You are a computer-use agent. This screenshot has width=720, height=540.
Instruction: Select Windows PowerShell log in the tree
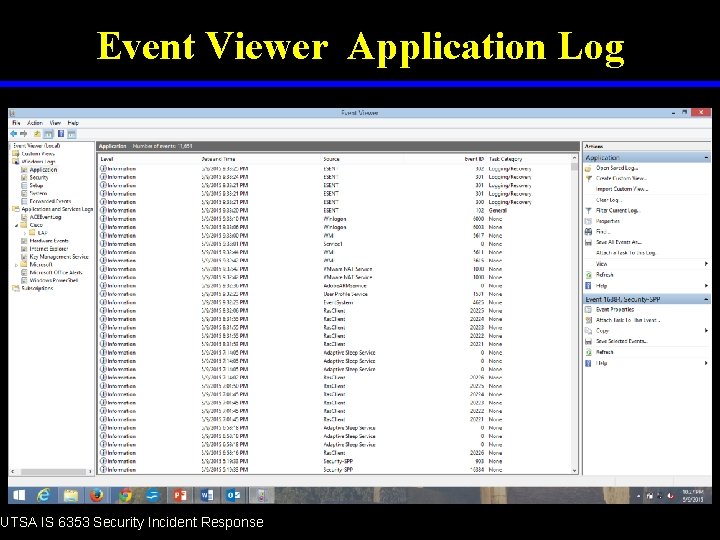pyautogui.click(x=54, y=281)
